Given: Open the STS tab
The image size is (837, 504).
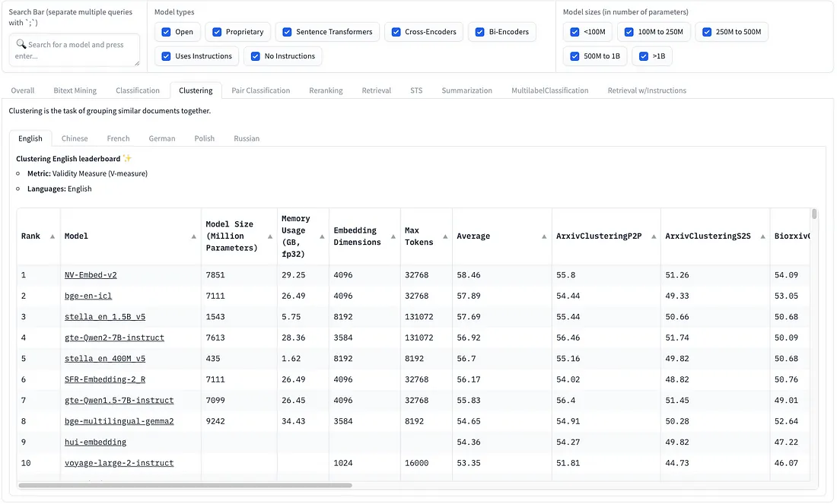Looking at the screenshot, I should pos(416,90).
